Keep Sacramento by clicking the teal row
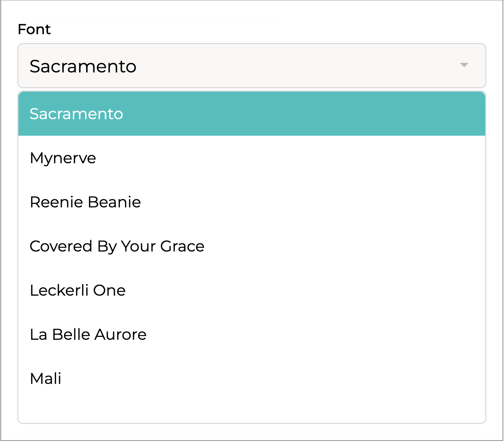 (252, 114)
